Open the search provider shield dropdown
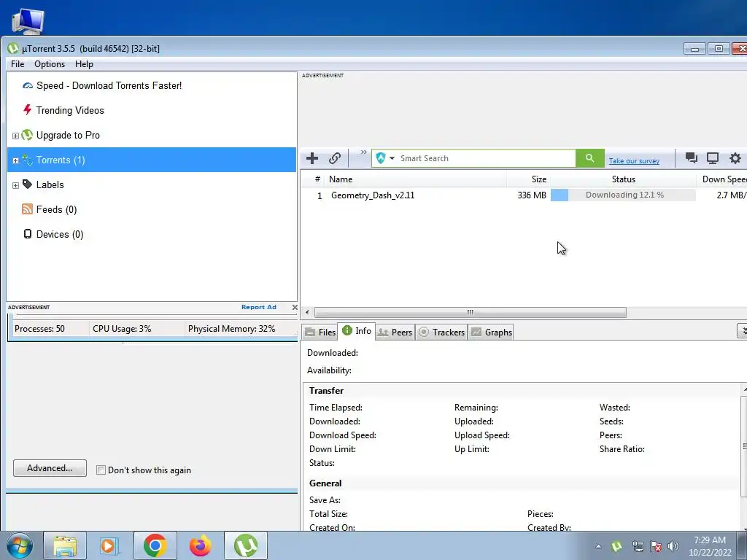 point(385,158)
